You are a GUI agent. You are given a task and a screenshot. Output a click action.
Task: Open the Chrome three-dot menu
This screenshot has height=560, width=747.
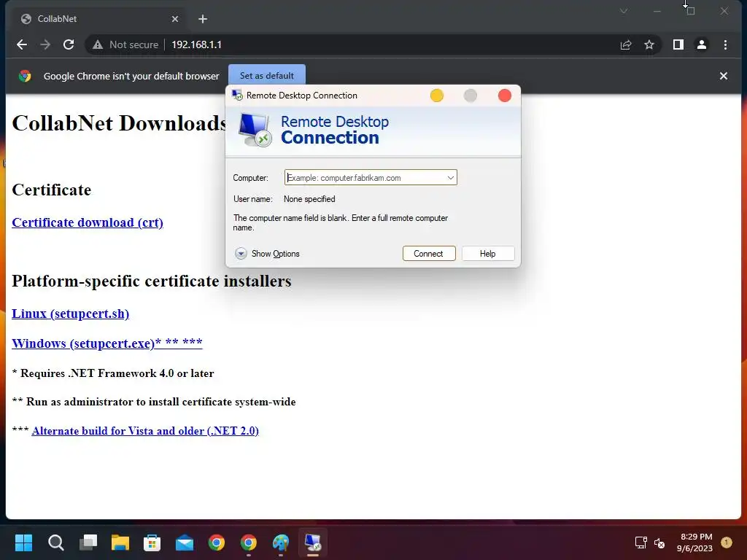(x=725, y=44)
